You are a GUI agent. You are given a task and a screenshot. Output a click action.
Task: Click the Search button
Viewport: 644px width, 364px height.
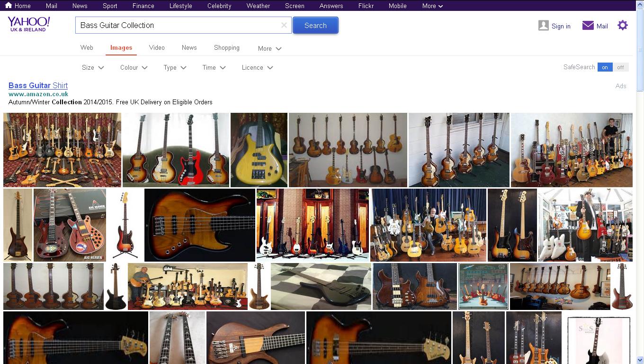pyautogui.click(x=315, y=25)
